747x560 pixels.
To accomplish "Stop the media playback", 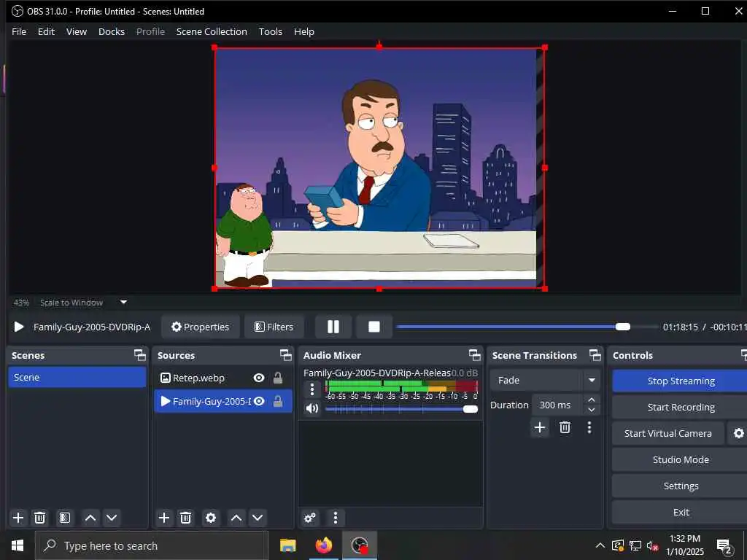I will coord(374,327).
